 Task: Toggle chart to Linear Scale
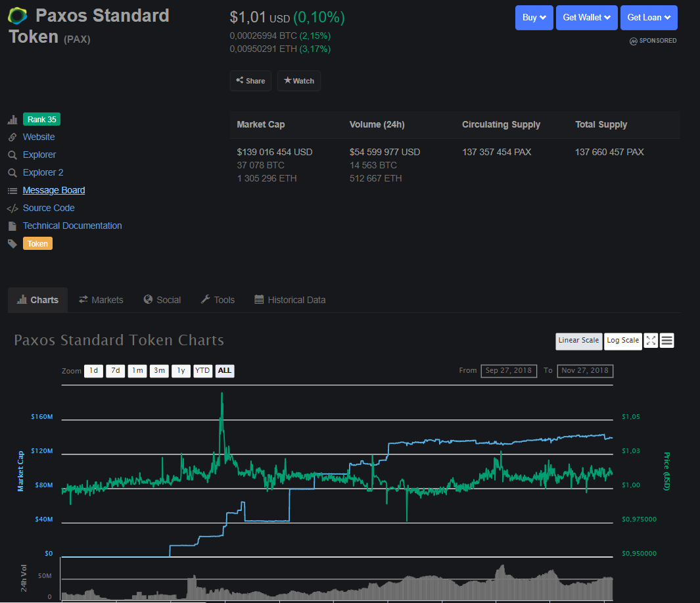pyautogui.click(x=578, y=340)
